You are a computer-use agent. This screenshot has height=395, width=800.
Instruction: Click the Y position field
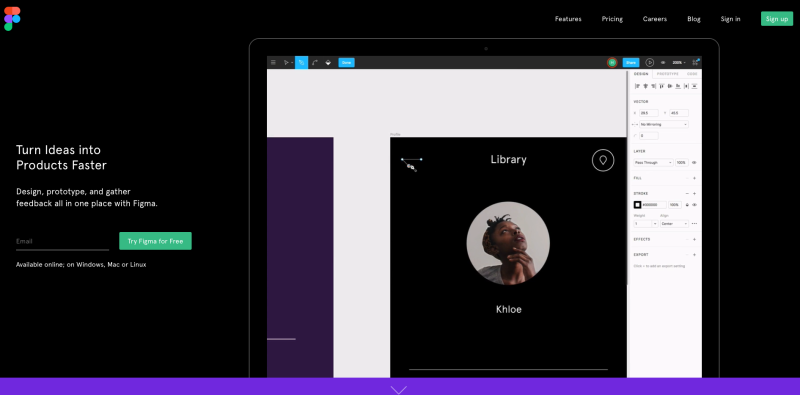(x=679, y=113)
